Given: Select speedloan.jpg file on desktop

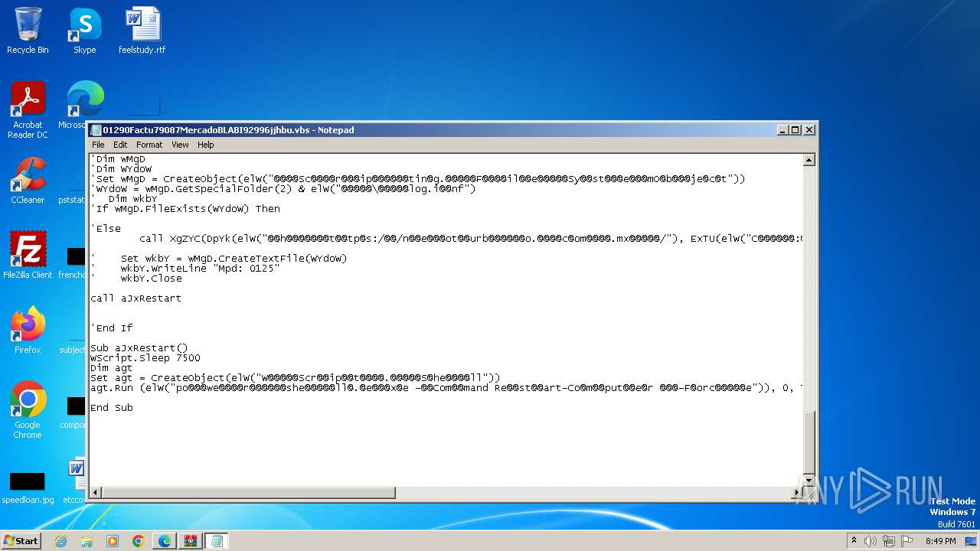Looking at the screenshot, I should (28, 487).
